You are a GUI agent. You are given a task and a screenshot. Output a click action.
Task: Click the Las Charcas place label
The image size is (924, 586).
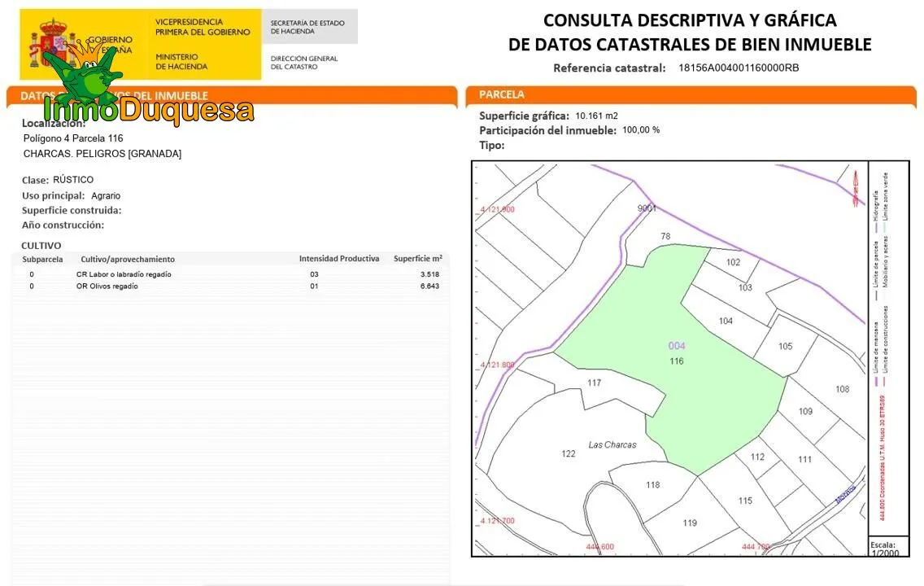(x=612, y=444)
